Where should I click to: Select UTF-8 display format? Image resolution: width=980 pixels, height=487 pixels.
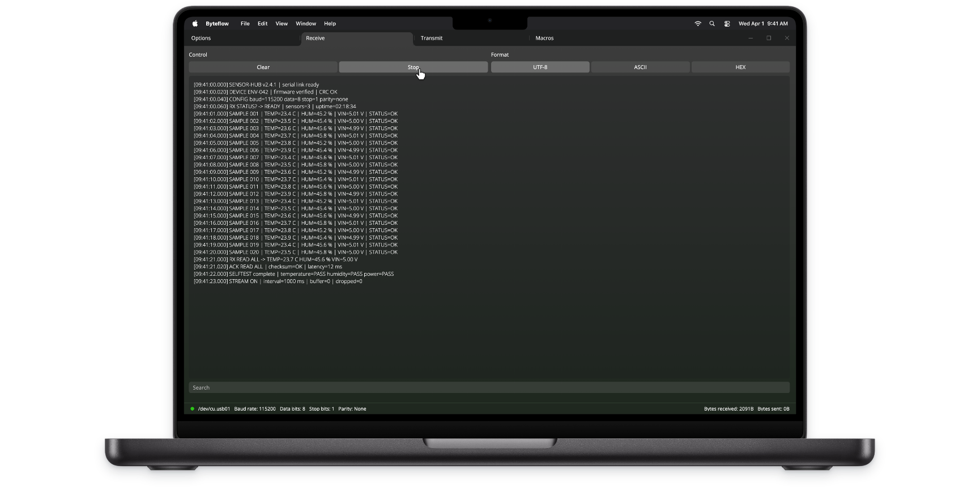tap(540, 67)
